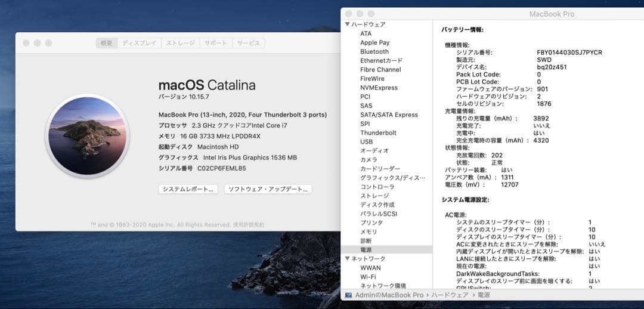
Task: Click the 起動ディスク Macintosh HD line
Action: pos(199,147)
